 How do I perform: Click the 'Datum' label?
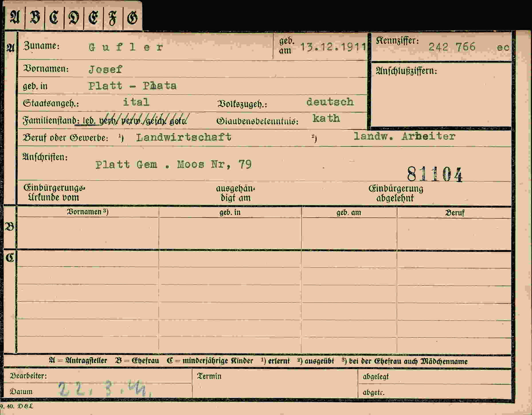pyautogui.click(x=21, y=392)
